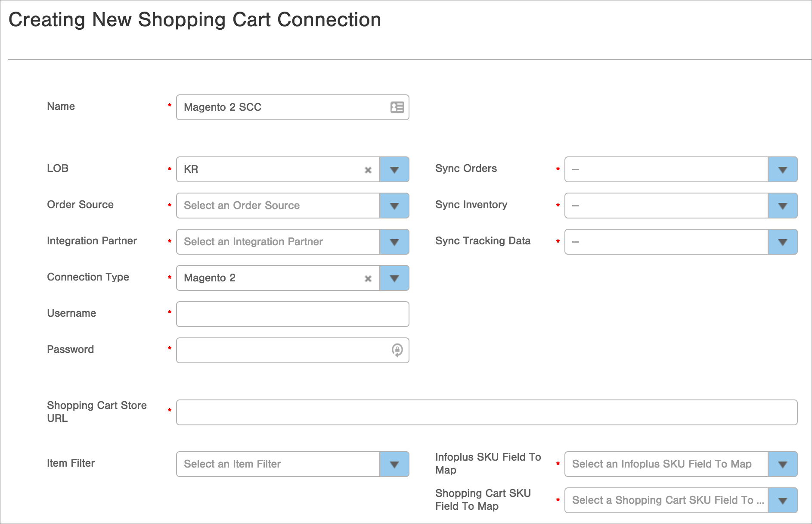Click the password key icon in Password field
The width and height of the screenshot is (812, 524).
(x=397, y=350)
